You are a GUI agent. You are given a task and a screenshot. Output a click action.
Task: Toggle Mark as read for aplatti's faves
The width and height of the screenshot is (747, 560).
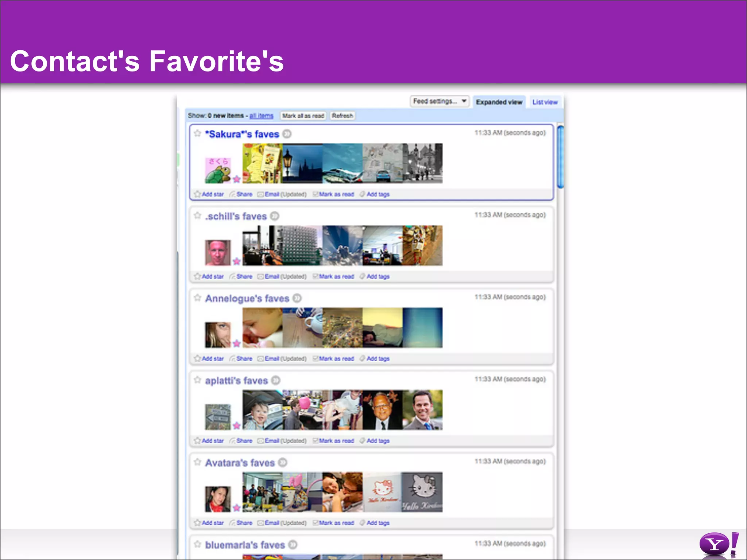point(333,441)
